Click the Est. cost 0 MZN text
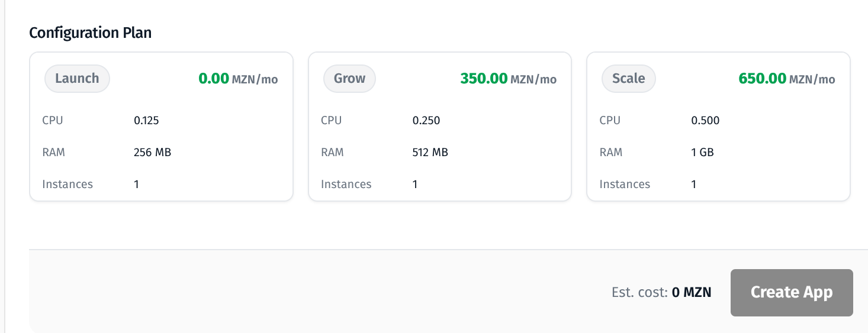The width and height of the screenshot is (868, 333). pyautogui.click(x=661, y=292)
